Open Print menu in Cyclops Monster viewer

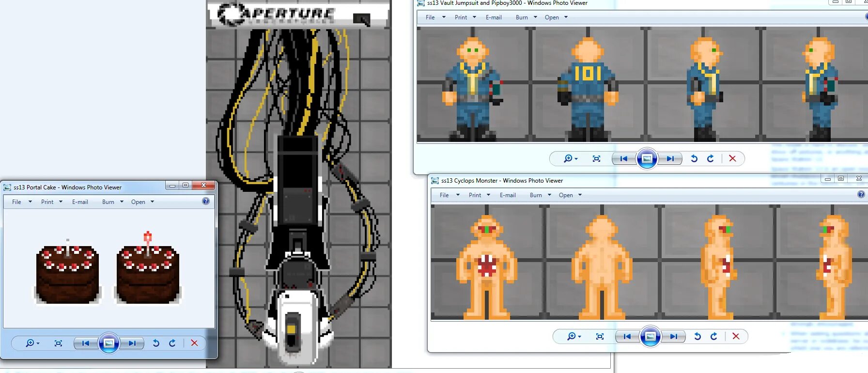479,195
